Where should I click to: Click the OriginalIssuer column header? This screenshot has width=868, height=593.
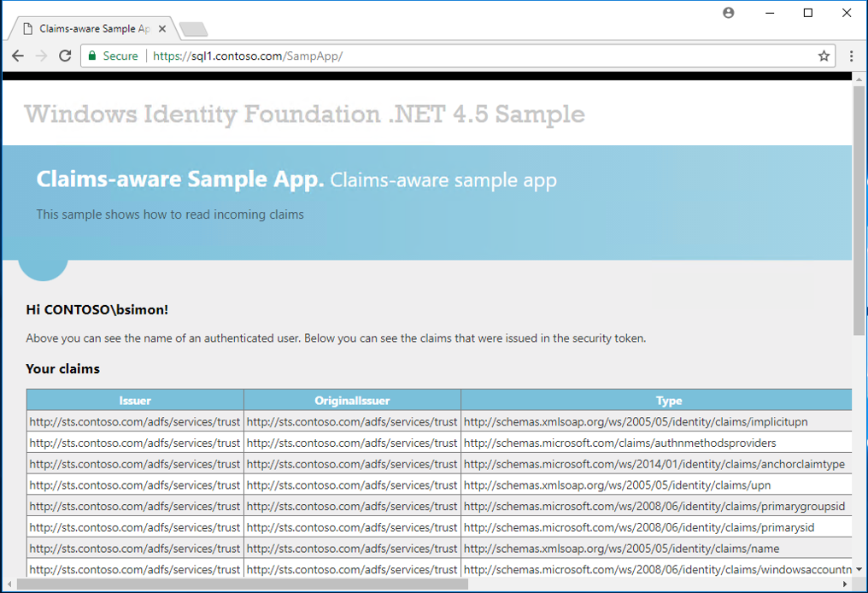tap(352, 400)
